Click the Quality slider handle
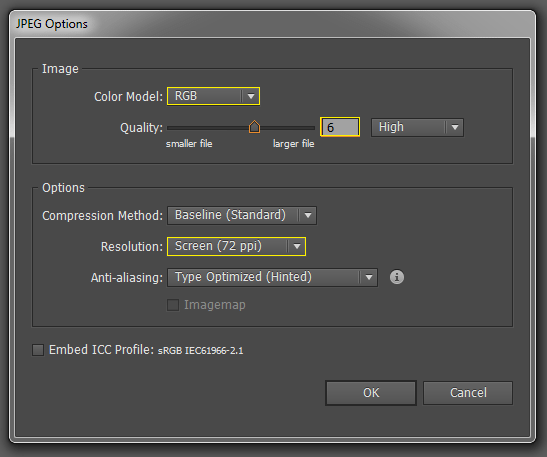 pyautogui.click(x=254, y=127)
